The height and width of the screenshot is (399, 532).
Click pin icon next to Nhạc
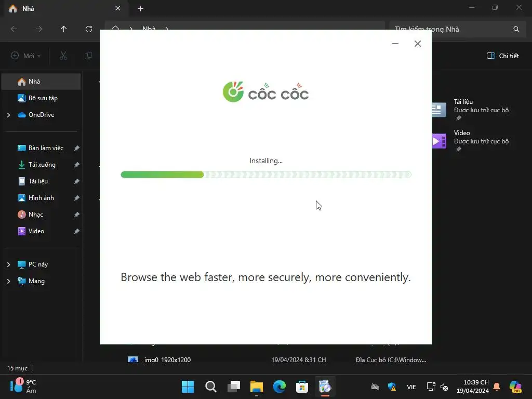[x=77, y=215]
